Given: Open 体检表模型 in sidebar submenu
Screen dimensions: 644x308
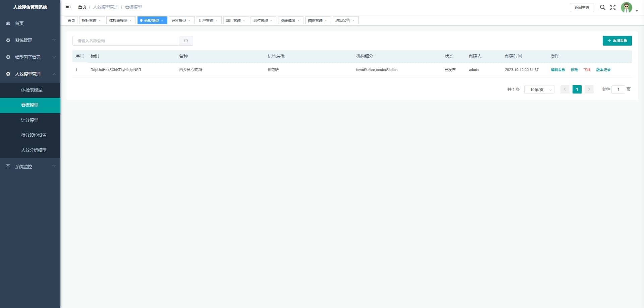Looking at the screenshot, I should pyautogui.click(x=30, y=90).
